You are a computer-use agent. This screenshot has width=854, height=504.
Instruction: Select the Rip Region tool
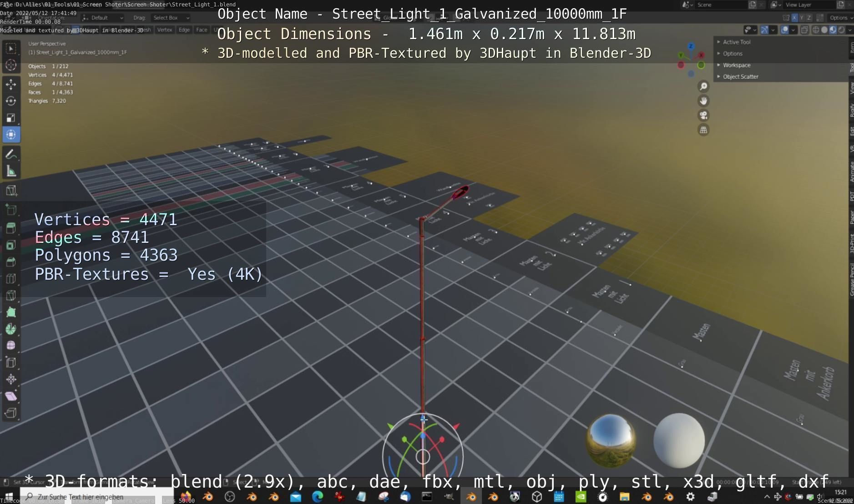point(11,413)
